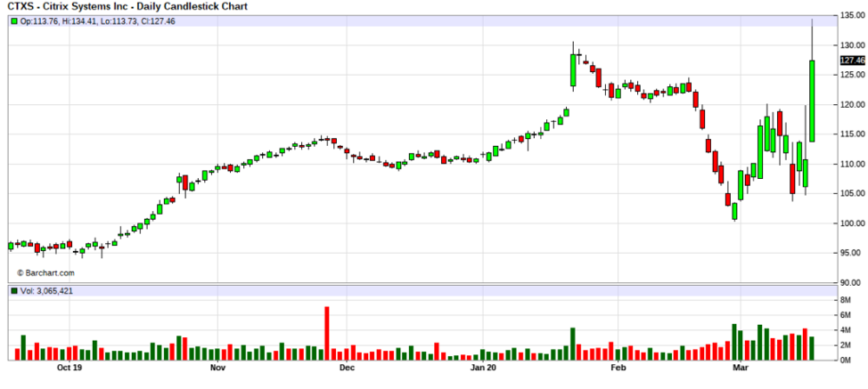Image resolution: width=868 pixels, height=389 pixels.
Task: Click the 4M volume axis label
Action: tap(846, 330)
